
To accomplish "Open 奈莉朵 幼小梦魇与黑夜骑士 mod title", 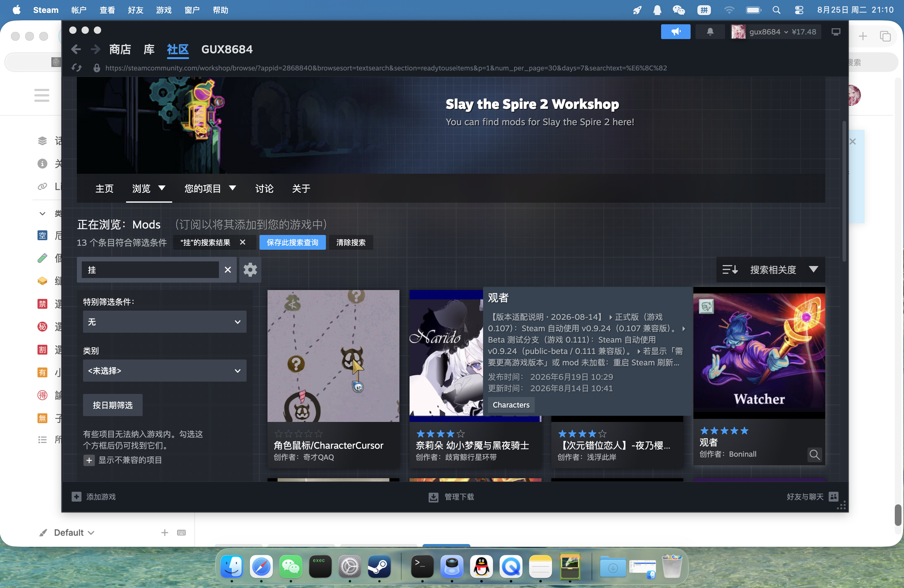I will (x=472, y=445).
